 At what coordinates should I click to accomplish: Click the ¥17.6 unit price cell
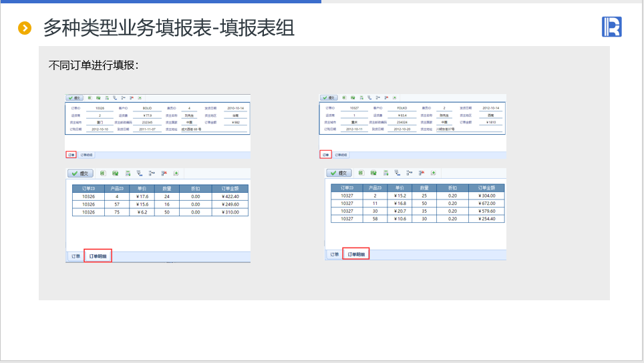142,196
